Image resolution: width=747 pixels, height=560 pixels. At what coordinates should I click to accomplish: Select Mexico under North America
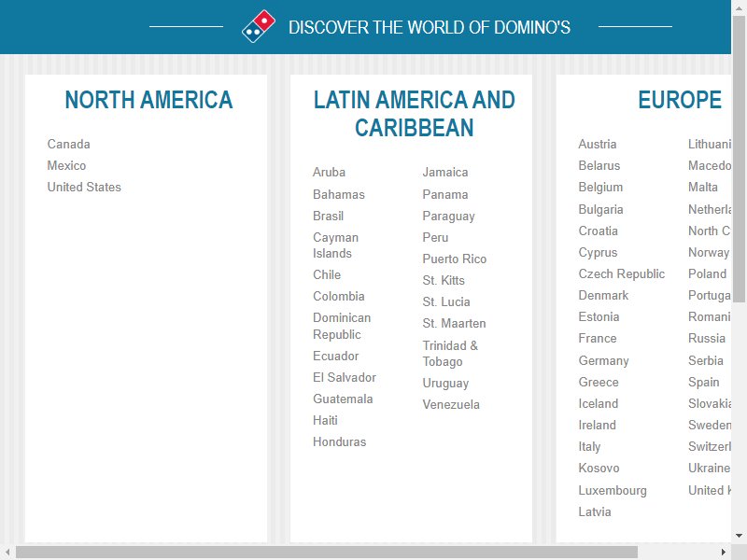tap(66, 165)
